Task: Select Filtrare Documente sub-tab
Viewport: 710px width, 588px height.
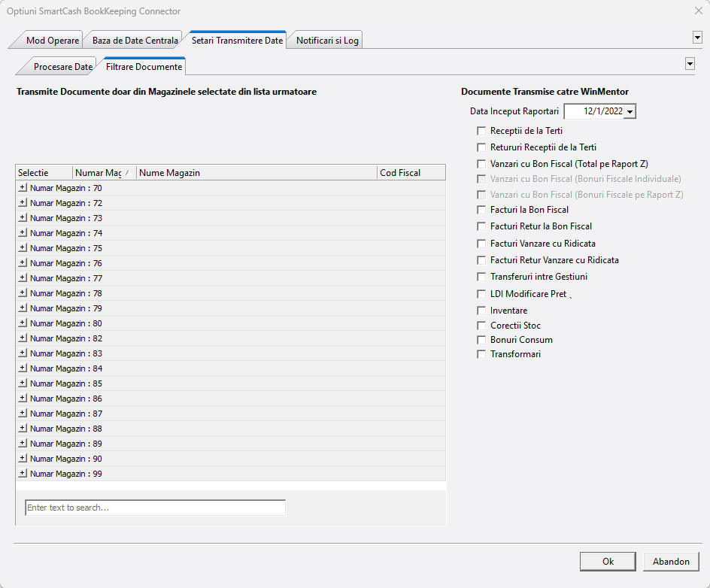Action: click(x=144, y=66)
